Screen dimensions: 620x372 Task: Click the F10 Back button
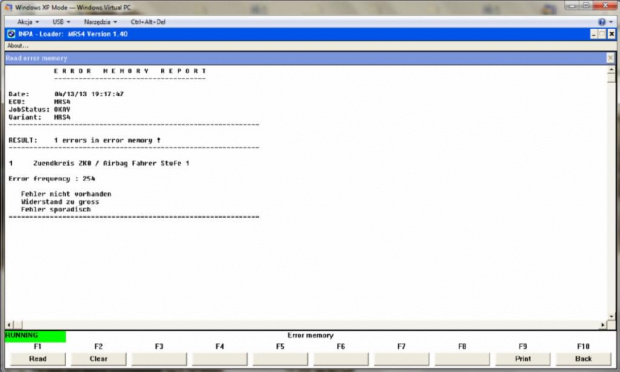(x=583, y=359)
